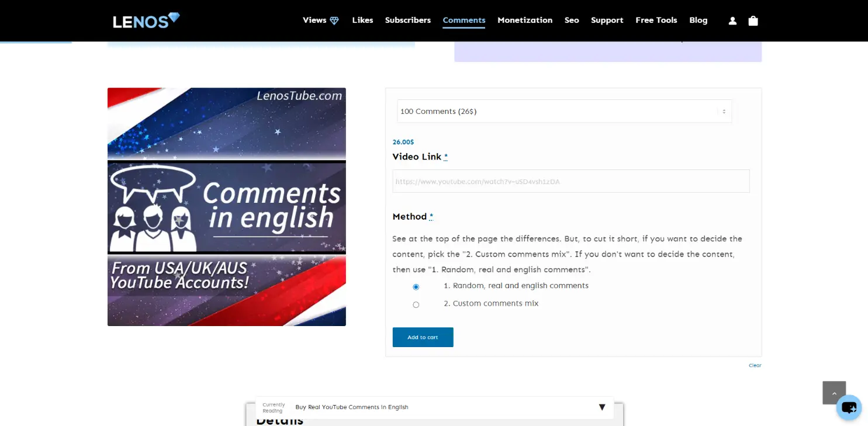
Task: Open the user account icon
Action: pos(732,20)
